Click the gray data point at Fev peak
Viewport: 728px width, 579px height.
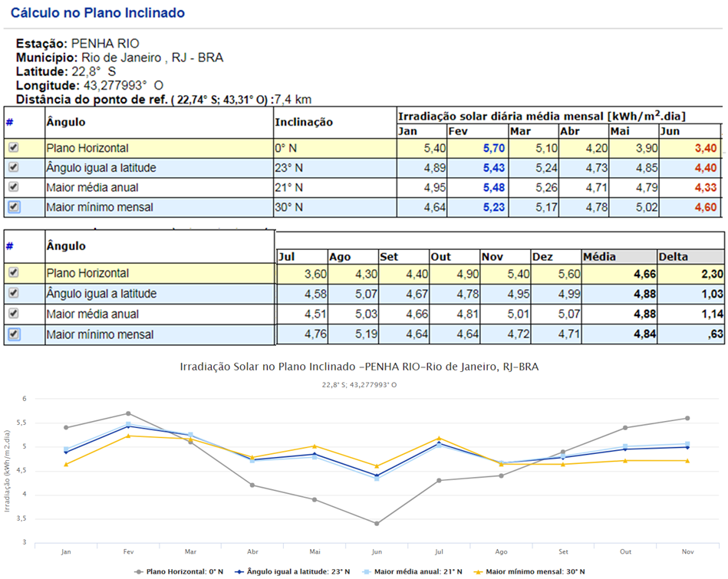[x=128, y=413]
